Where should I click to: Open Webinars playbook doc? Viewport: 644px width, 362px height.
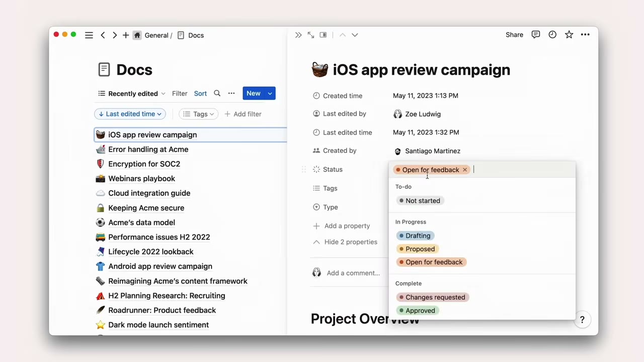coord(141,178)
